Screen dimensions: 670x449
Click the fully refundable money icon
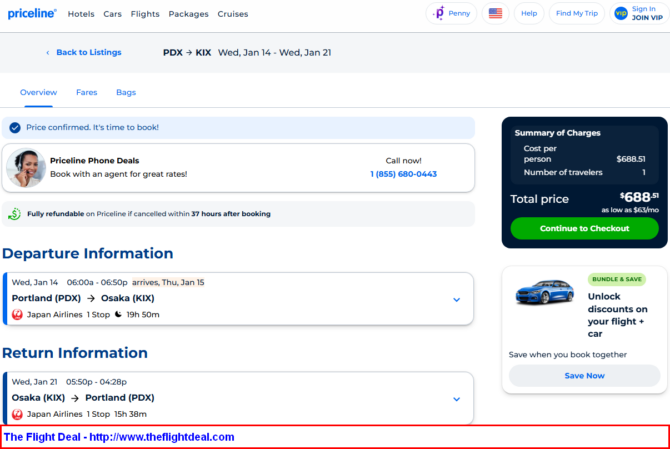pos(15,214)
